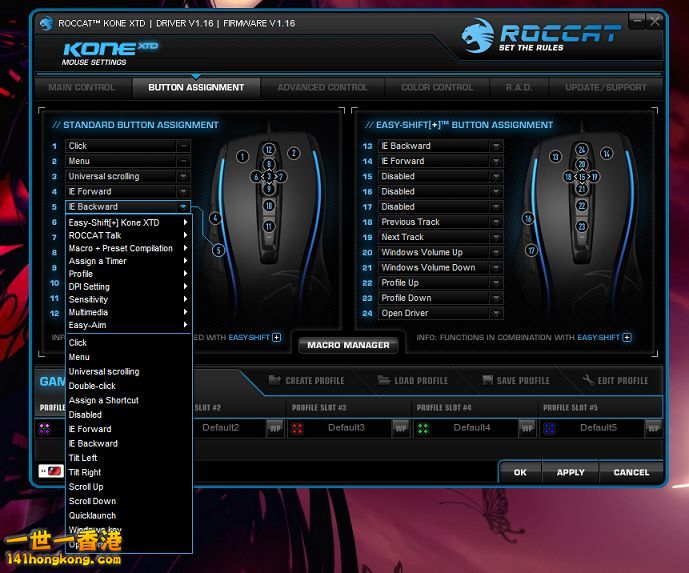Click the Easy-Shift plus icon in right info line
This screenshot has width=689, height=573.
pos(627,337)
